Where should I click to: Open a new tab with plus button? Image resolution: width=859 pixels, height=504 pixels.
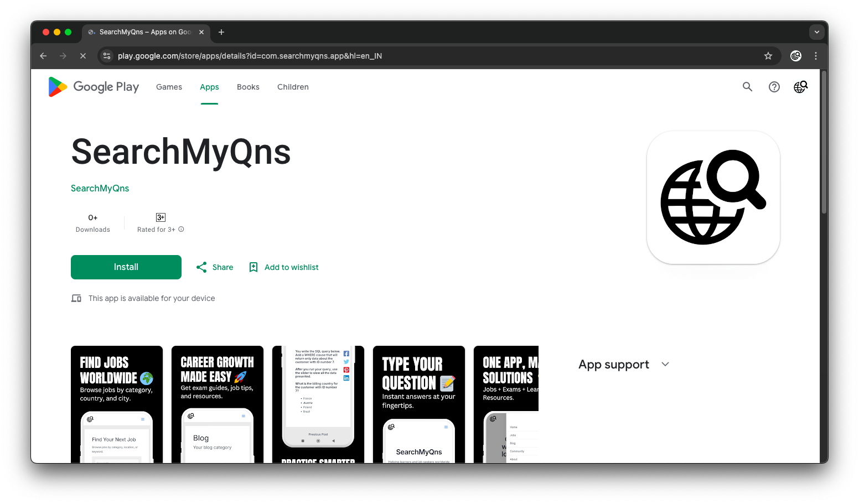tap(221, 32)
